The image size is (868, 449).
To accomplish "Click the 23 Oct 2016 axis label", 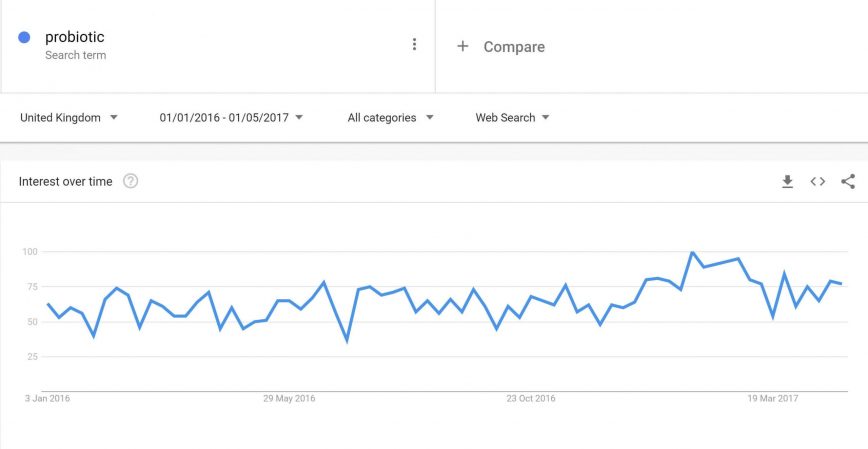I will click(531, 398).
